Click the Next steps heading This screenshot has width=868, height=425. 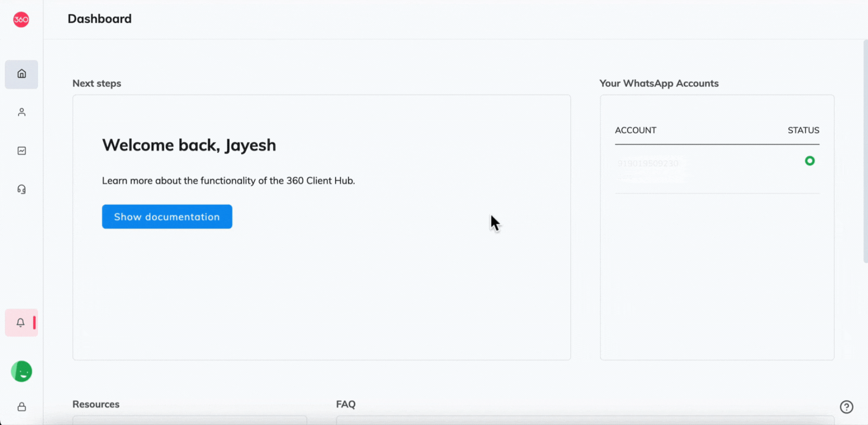click(96, 83)
